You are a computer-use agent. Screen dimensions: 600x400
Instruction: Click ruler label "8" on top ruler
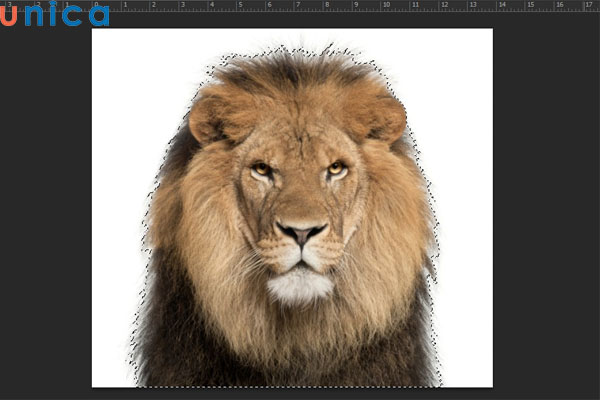click(327, 5)
